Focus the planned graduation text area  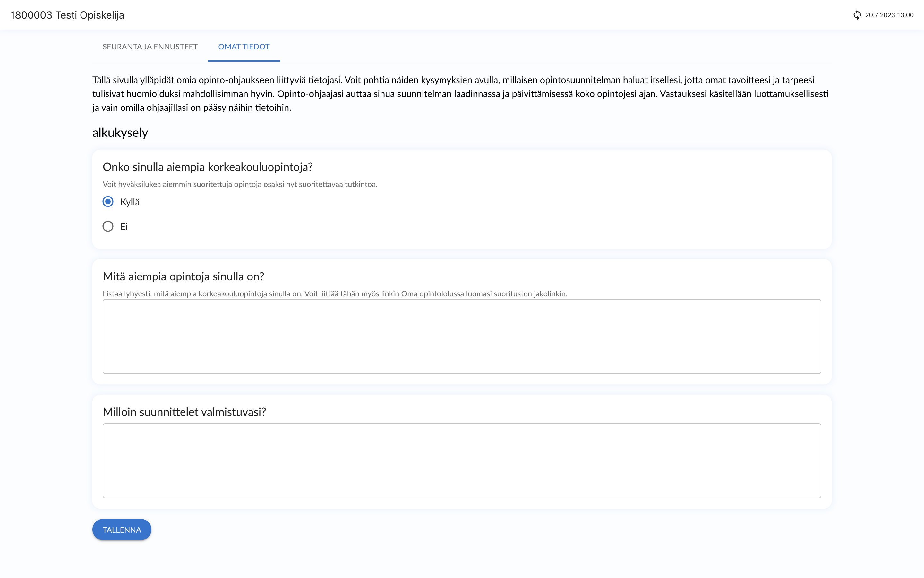pyautogui.click(x=462, y=461)
